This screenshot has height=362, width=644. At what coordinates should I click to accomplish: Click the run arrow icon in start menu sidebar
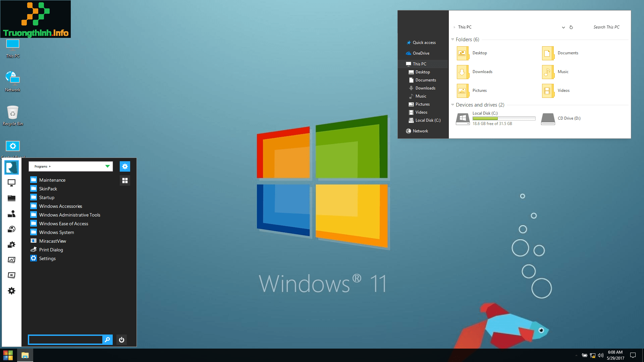[11, 275]
